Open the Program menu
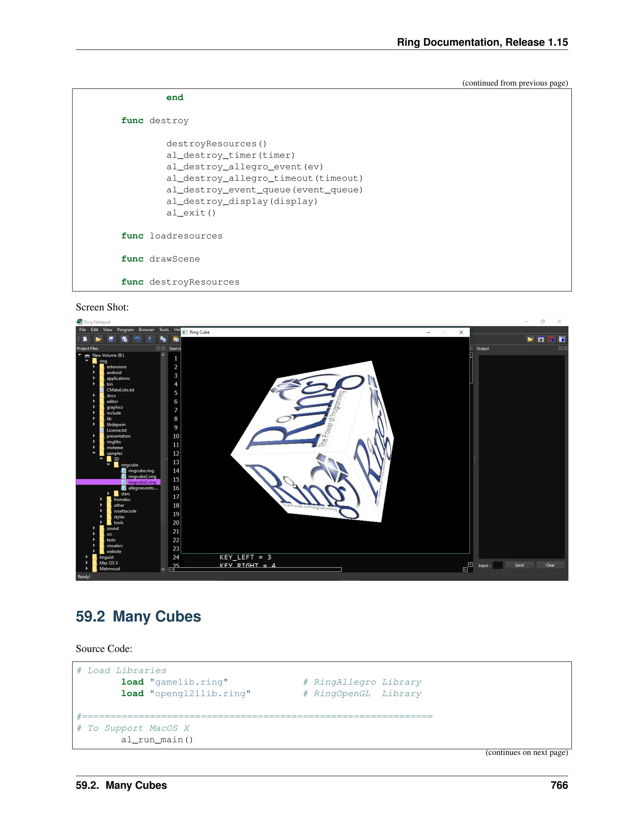 [x=125, y=329]
